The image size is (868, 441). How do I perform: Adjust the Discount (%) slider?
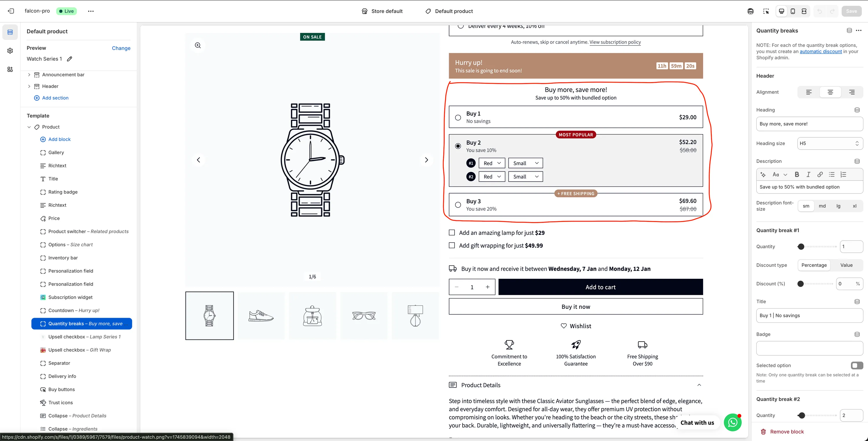801,284
